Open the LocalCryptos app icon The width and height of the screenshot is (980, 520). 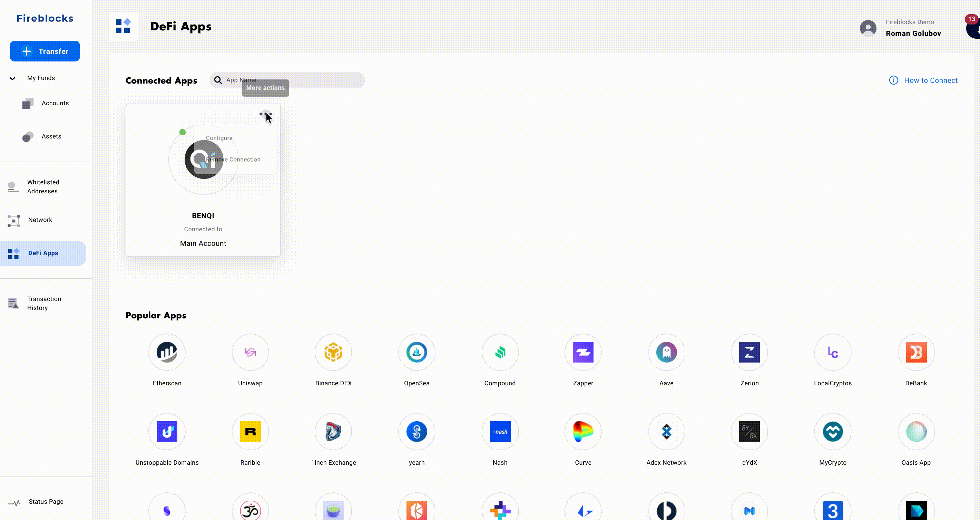click(833, 352)
